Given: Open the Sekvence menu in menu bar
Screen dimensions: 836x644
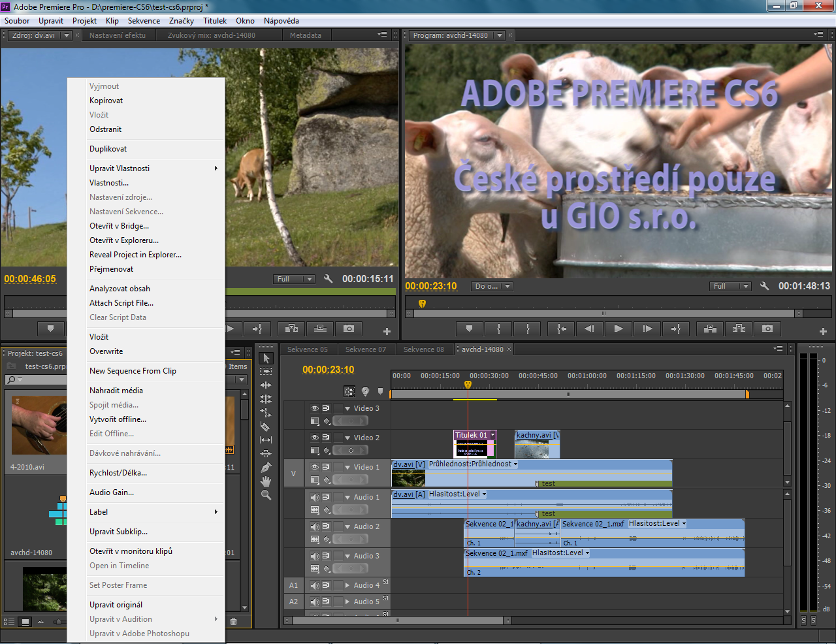Looking at the screenshot, I should (x=144, y=21).
